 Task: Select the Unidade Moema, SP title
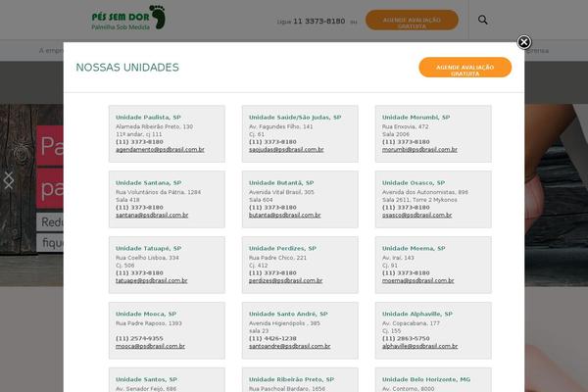tap(414, 248)
